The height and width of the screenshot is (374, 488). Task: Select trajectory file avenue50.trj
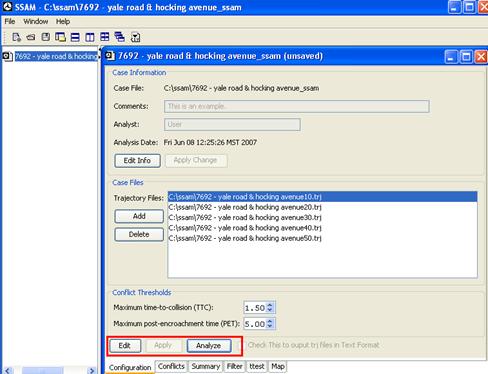pyautogui.click(x=322, y=238)
